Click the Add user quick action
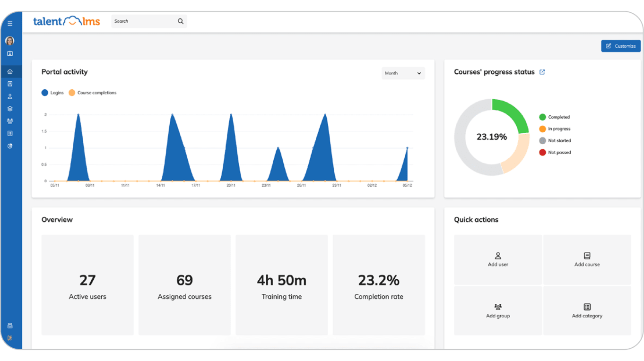Screen dimensions: 644x361 point(498,259)
